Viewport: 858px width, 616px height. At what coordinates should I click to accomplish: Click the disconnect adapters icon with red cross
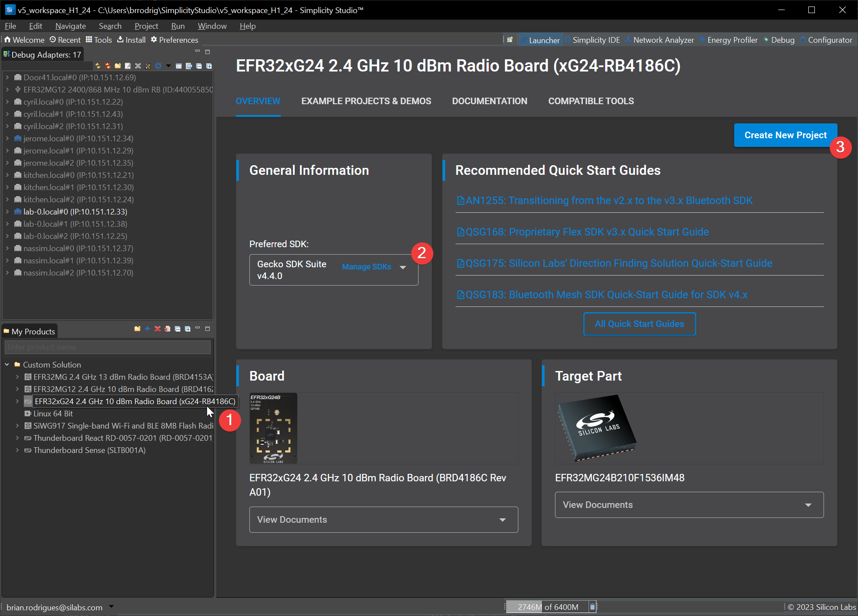(108, 66)
